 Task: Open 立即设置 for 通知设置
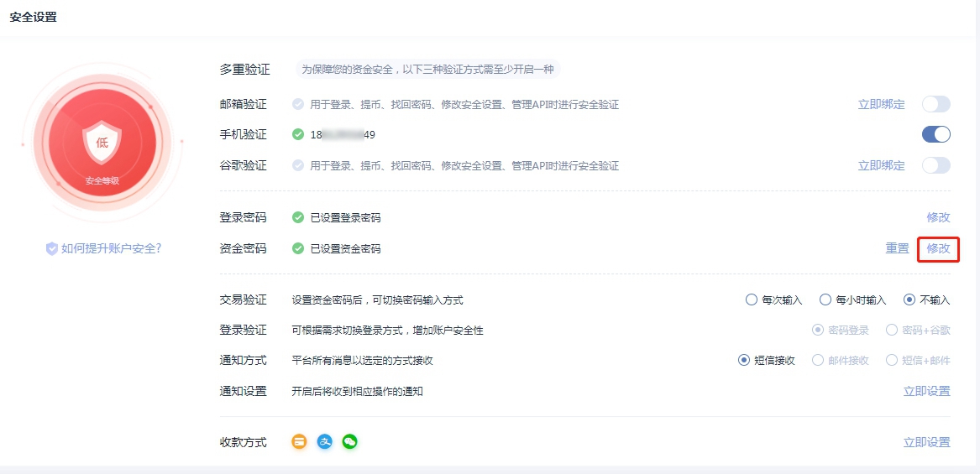(926, 391)
